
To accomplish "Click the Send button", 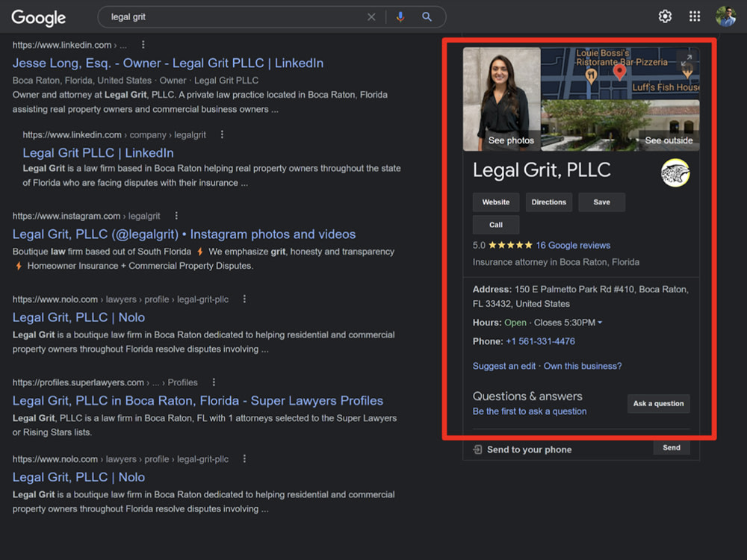I will [x=672, y=447].
